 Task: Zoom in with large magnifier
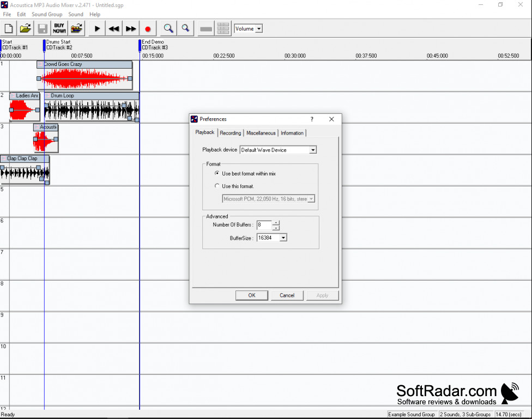pos(168,28)
